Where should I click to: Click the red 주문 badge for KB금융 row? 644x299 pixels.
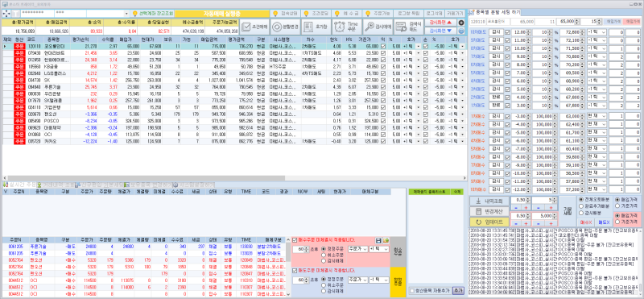19,66
